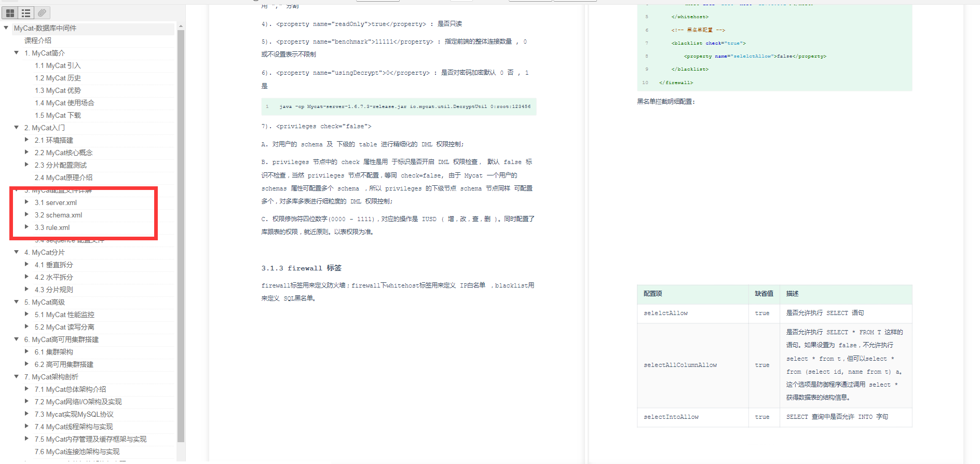Collapse the 6. MyCat高可用集群搭建 section

coord(17,339)
